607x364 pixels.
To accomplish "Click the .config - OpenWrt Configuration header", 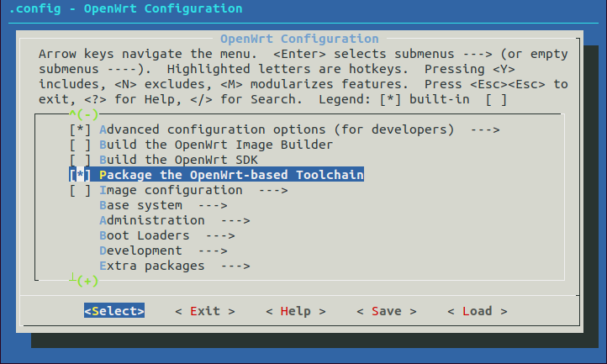I will click(x=125, y=8).
